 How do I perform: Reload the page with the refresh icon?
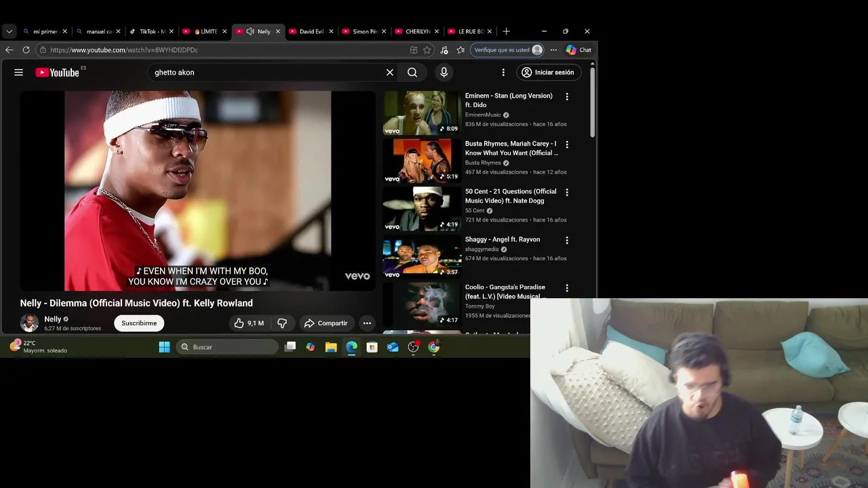pos(26,49)
